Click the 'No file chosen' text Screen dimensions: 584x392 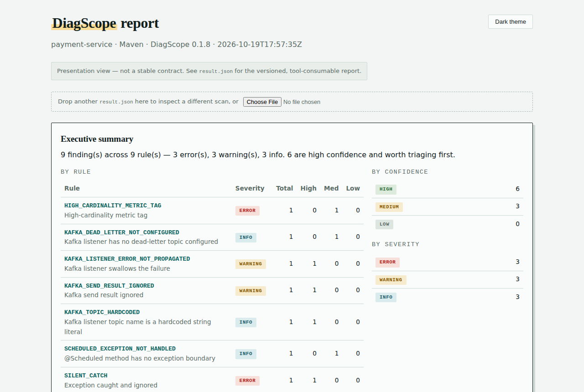pos(302,102)
